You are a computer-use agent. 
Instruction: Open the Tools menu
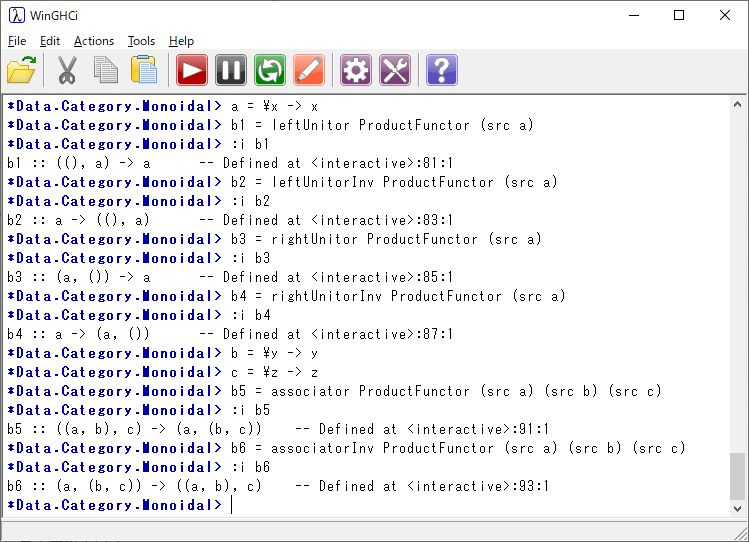click(141, 41)
